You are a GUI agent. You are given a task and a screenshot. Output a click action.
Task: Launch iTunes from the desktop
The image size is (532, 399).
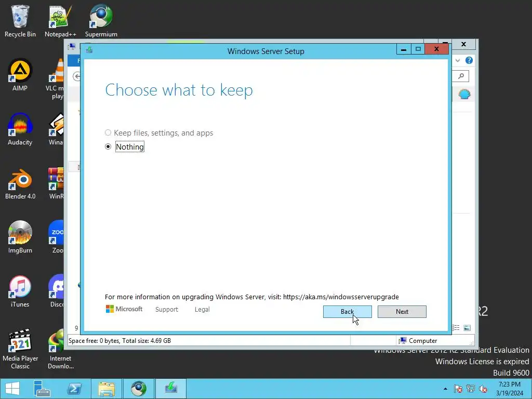(20, 291)
